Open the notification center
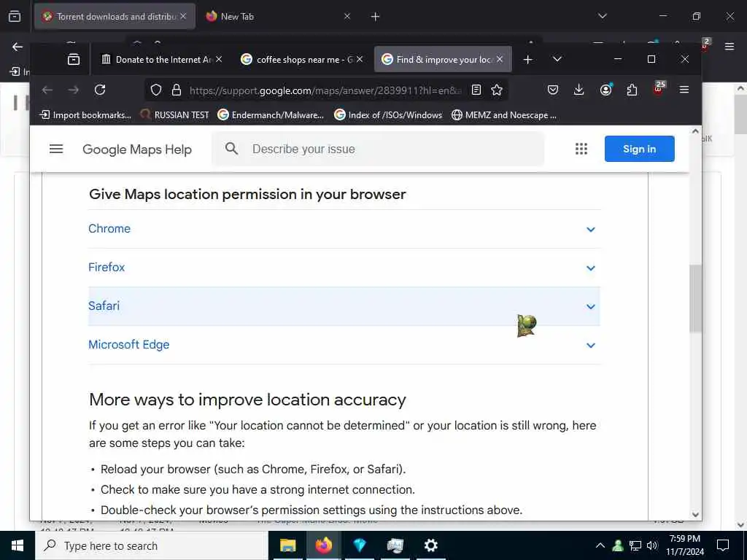This screenshot has height=560, width=747. [723, 545]
